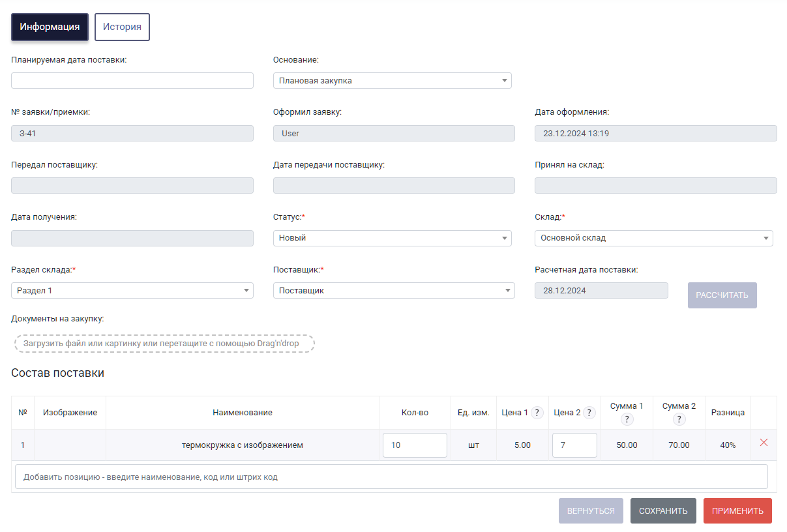Click the empty Передал поставщику field
787x532 pixels.
pos(132,185)
